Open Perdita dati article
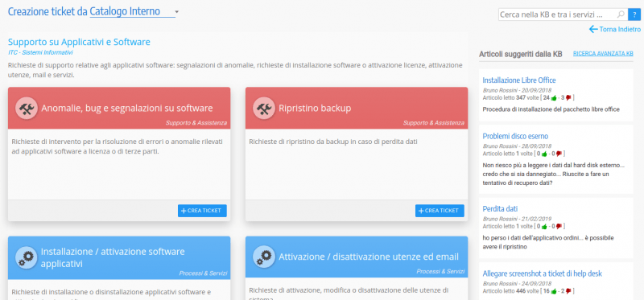Image resolution: width=644 pixels, height=300 pixels. click(500, 208)
